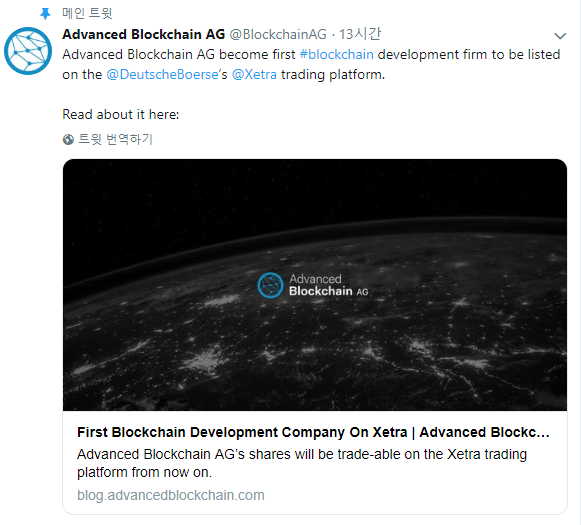Click the Read about it here text
581x525 pixels.
click(121, 114)
